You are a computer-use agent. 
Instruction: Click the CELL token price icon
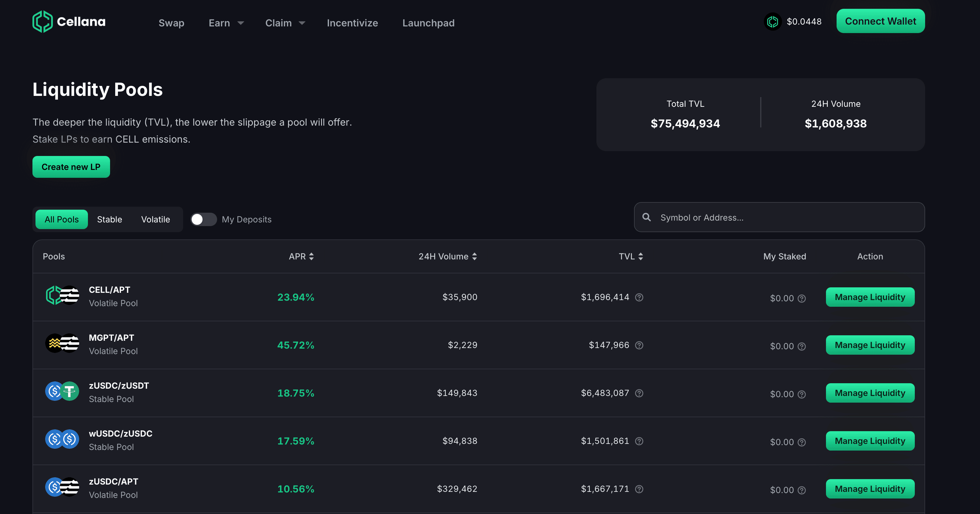[x=772, y=22]
